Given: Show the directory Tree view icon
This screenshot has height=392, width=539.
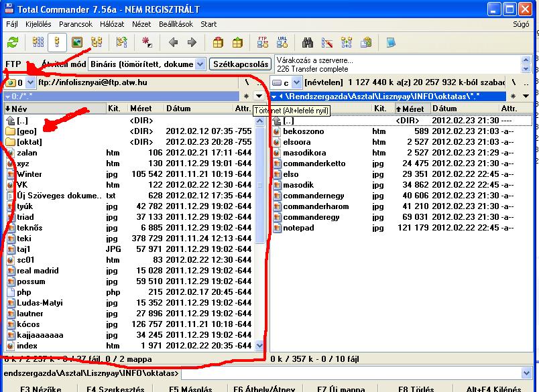Looking at the screenshot, I should (97, 42).
